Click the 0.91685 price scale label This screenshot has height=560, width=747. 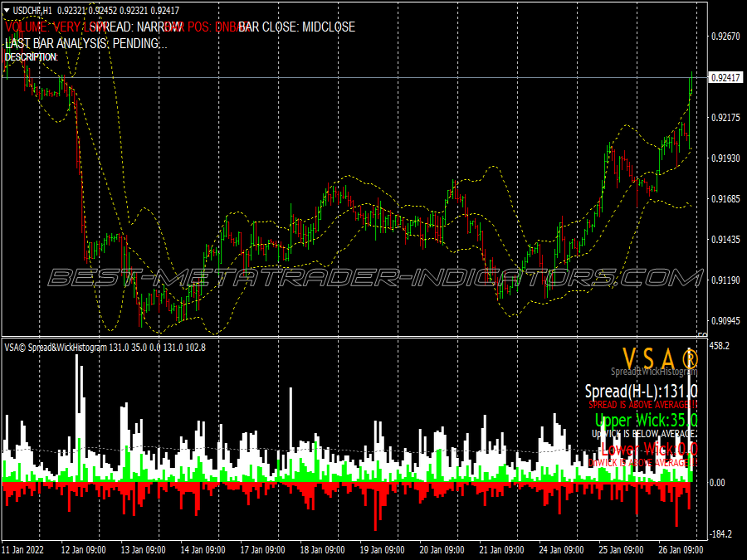[x=725, y=198]
